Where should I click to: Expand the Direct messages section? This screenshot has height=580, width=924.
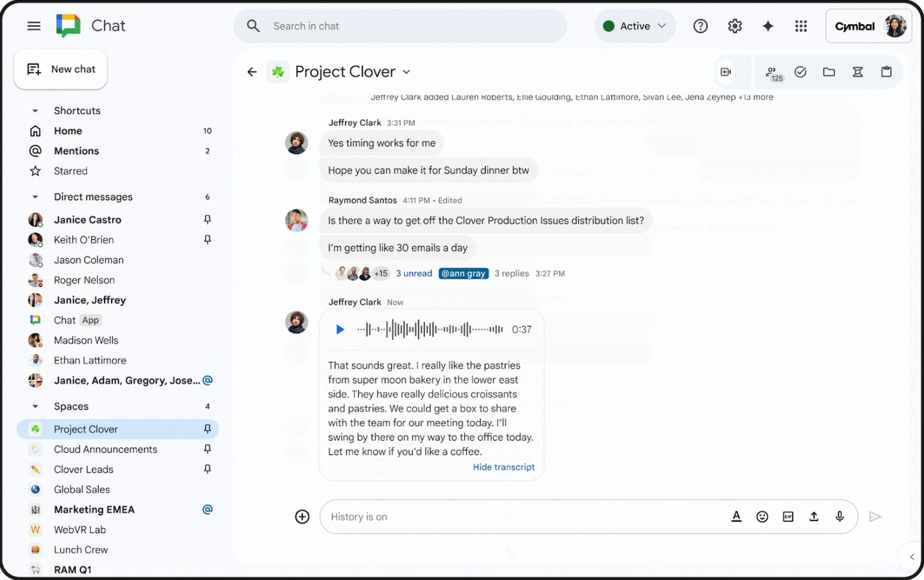pos(34,197)
